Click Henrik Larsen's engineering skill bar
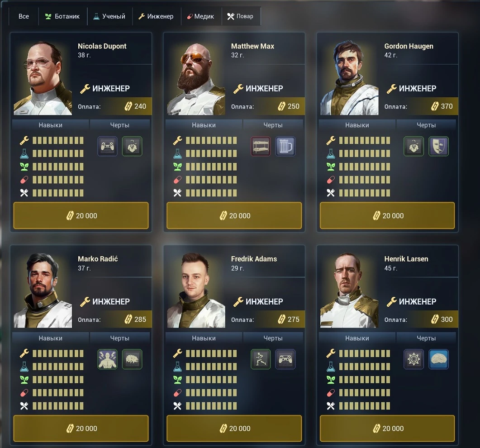The height and width of the screenshot is (448, 480). [364, 354]
